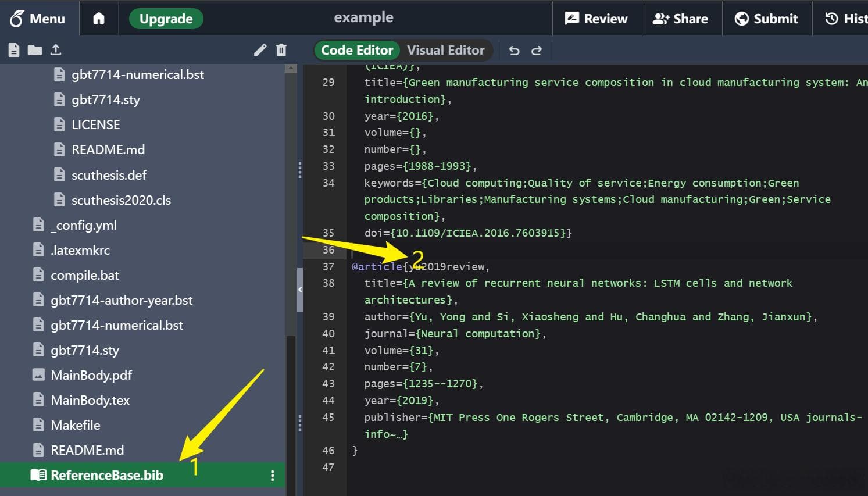Click the MainBody.pdf image file icon
This screenshot has height=496, width=868.
(38, 375)
